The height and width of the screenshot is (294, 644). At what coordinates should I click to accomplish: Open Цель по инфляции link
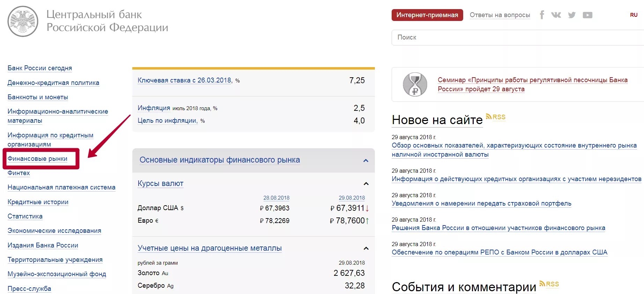click(167, 121)
